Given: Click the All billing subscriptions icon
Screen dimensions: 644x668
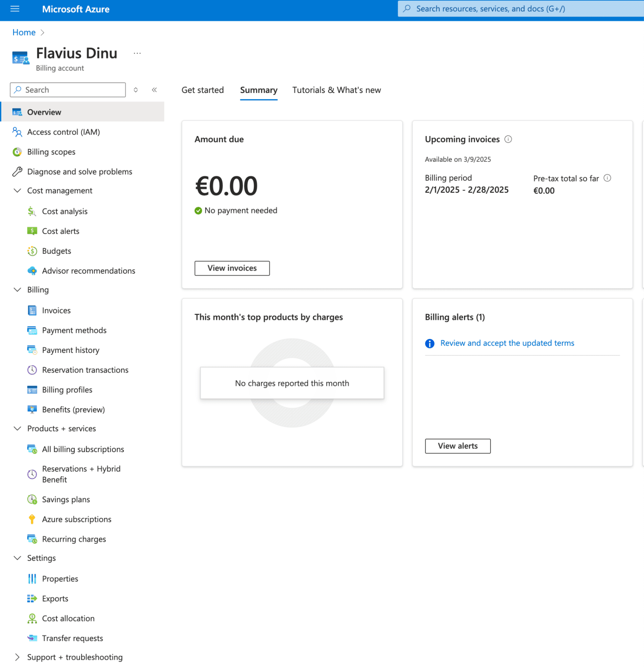Looking at the screenshot, I should click(x=32, y=449).
